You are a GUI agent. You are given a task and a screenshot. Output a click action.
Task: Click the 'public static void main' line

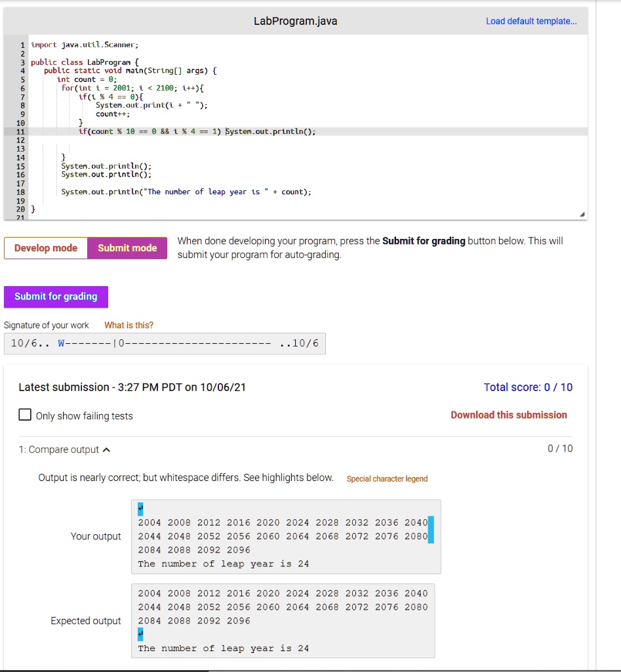(130, 71)
